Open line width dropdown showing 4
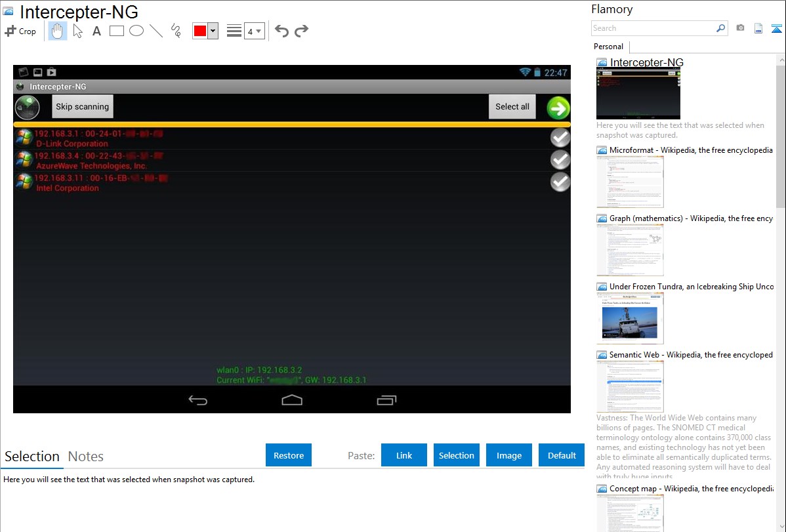The width and height of the screenshot is (786, 532). (x=255, y=31)
